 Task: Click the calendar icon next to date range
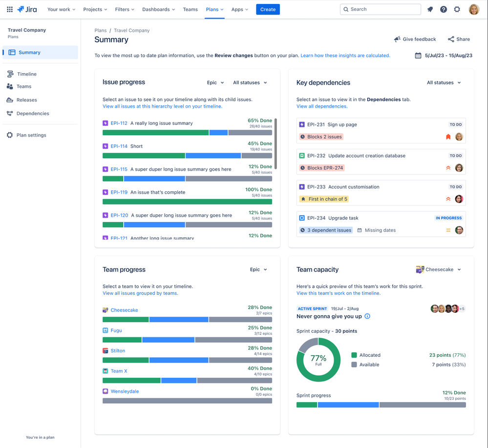point(418,56)
